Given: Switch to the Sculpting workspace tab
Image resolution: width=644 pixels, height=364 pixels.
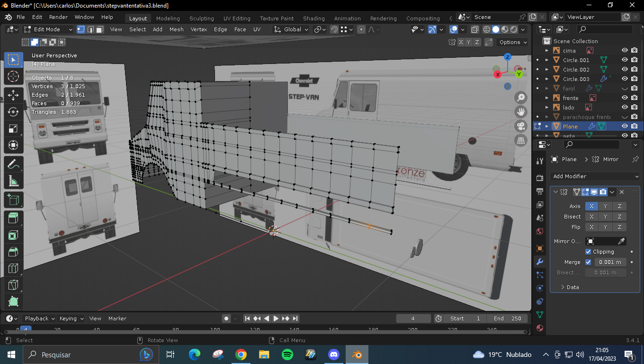Looking at the screenshot, I should click(201, 18).
